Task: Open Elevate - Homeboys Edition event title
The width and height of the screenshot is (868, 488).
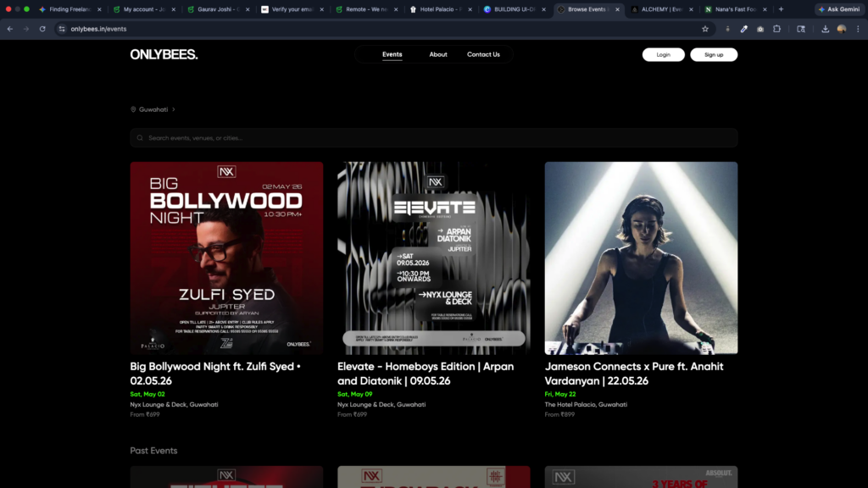Action: [426, 374]
